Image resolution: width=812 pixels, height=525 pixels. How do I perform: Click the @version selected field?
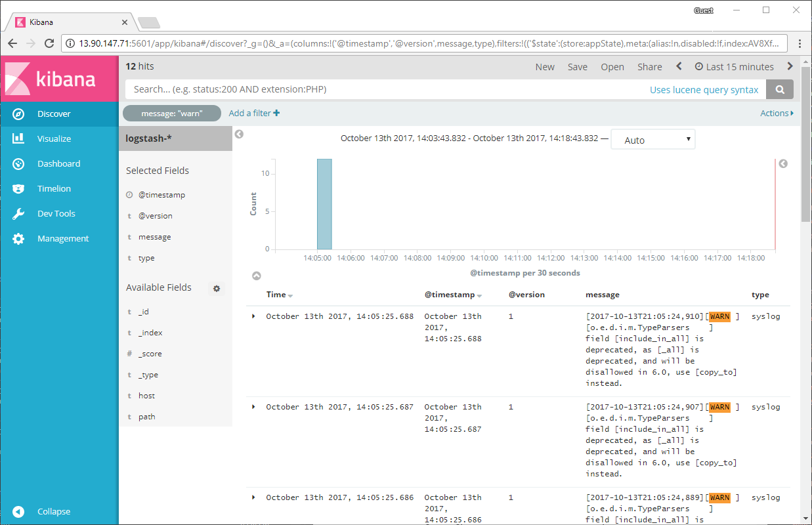pyautogui.click(x=156, y=216)
